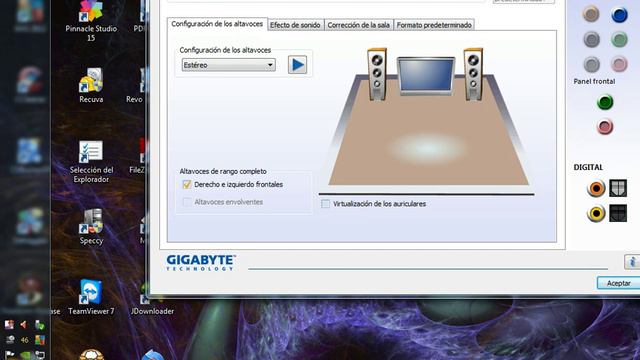
Task: Open the Estéreo speaker configuration dropdown
Action: click(x=229, y=65)
